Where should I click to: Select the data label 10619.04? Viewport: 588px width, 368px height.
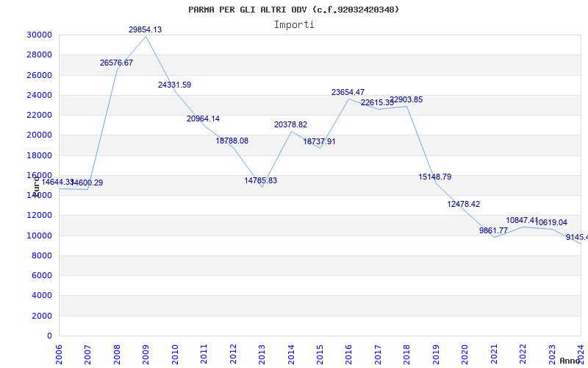pos(551,223)
